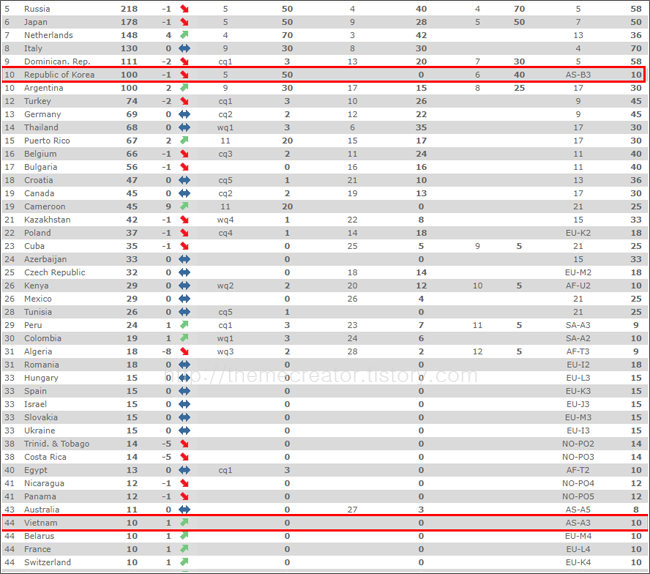650x574 pixels.
Task: Select the country name Nicaragua
Action: (44, 484)
